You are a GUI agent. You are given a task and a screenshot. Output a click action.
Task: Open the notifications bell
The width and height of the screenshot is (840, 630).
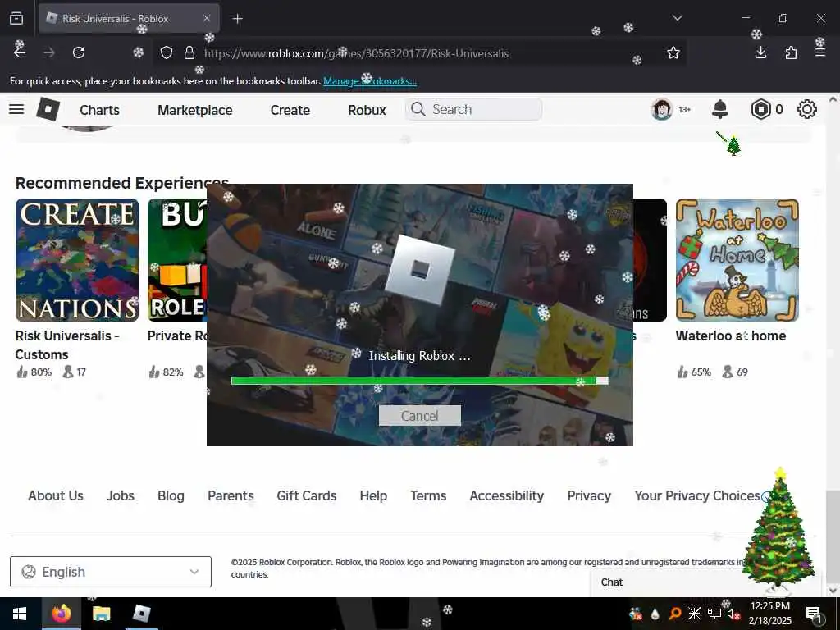point(720,109)
